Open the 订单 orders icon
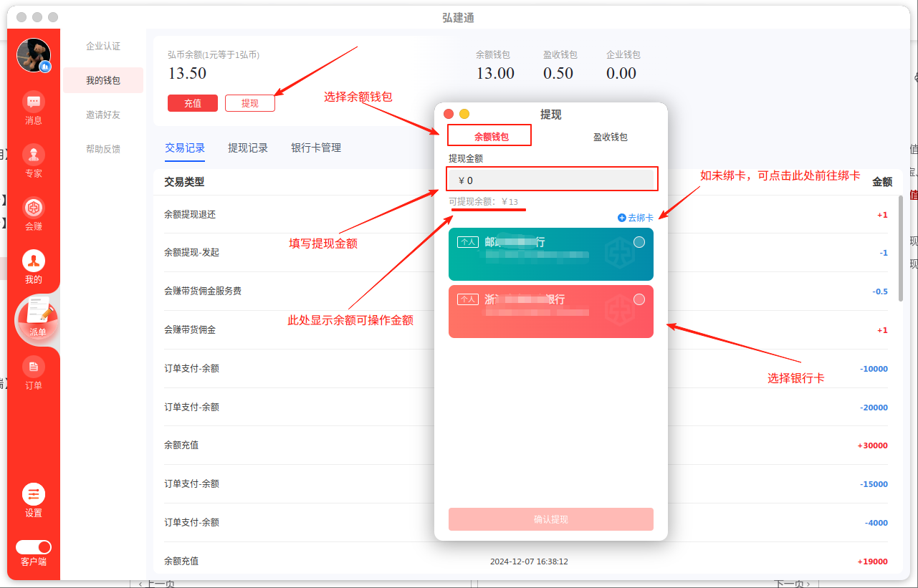The image size is (918, 588). pos(34,368)
